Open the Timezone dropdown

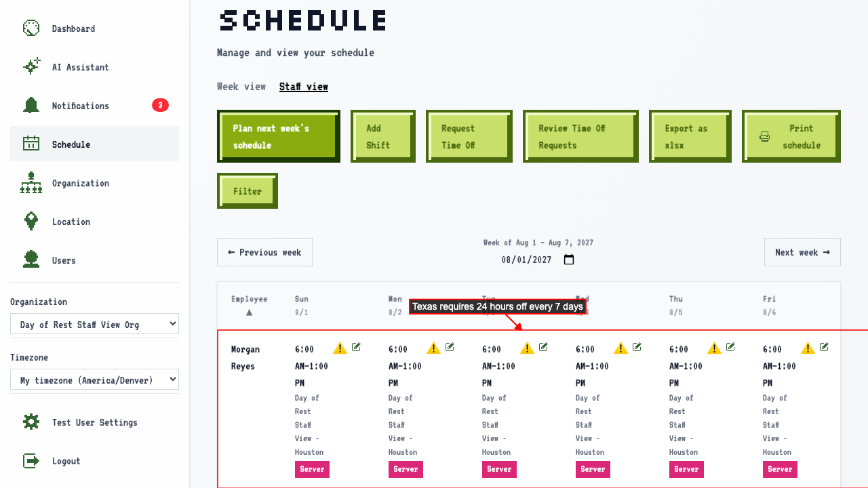[94, 380]
